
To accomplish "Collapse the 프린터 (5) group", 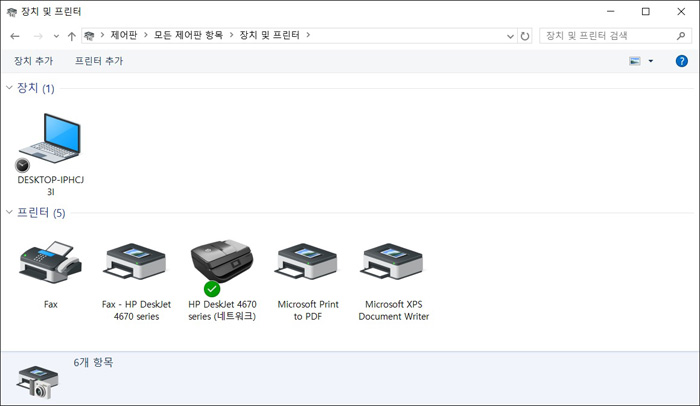I will coord(9,212).
